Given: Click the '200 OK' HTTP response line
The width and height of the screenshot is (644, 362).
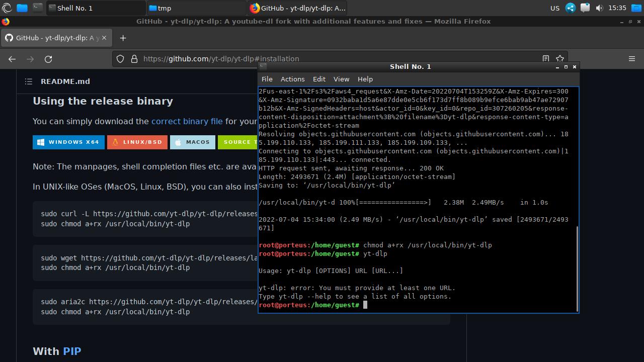Looking at the screenshot, I should click(351, 168).
